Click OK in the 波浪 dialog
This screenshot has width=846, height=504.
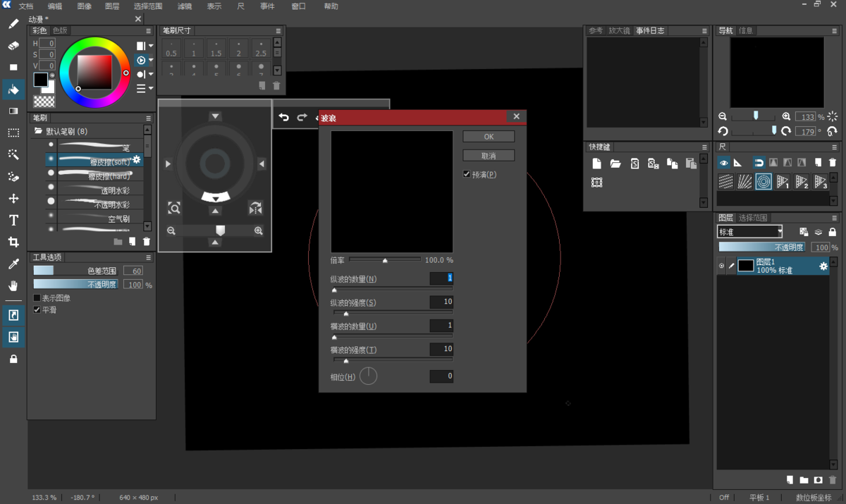pyautogui.click(x=489, y=137)
